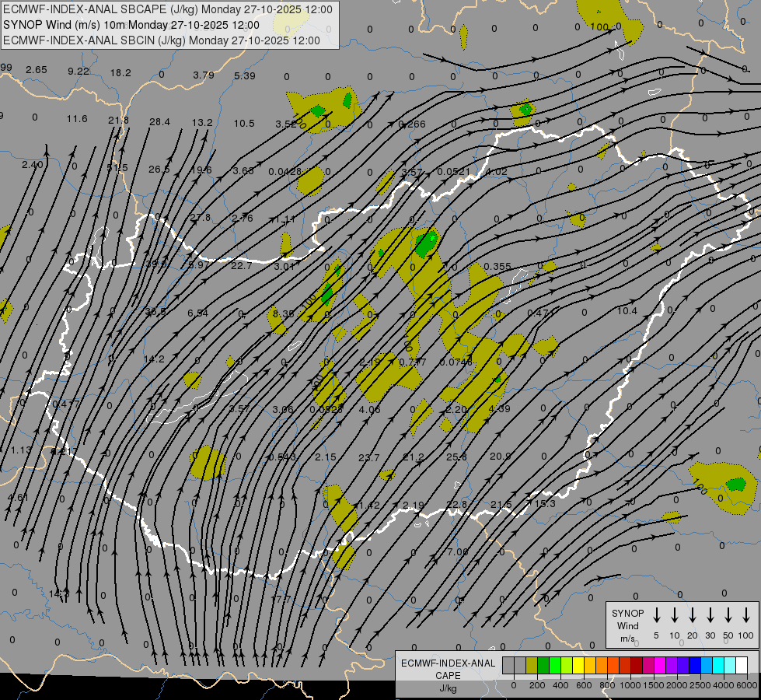
Task: Click the 8.35 value on the map
Action: coord(284,313)
